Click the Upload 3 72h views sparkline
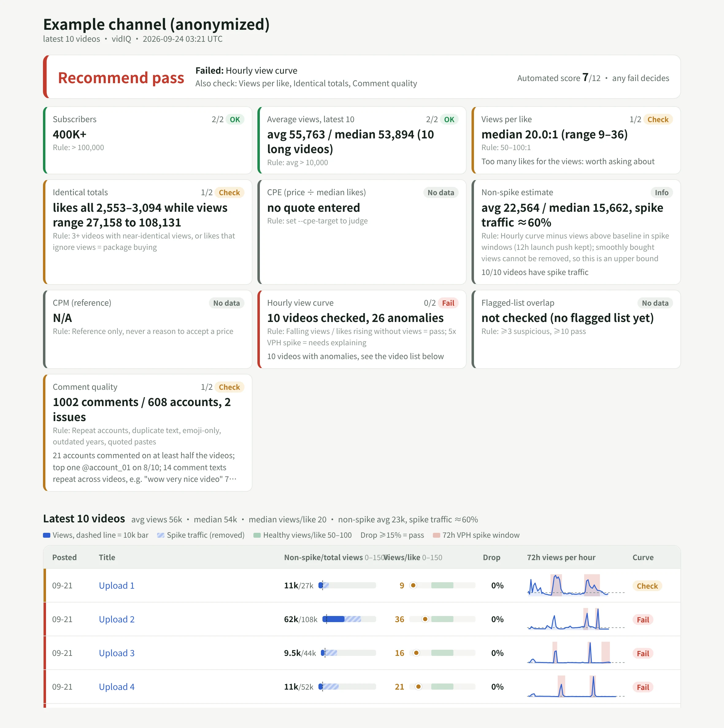Screen dimensions: 724x728 pyautogui.click(x=576, y=653)
